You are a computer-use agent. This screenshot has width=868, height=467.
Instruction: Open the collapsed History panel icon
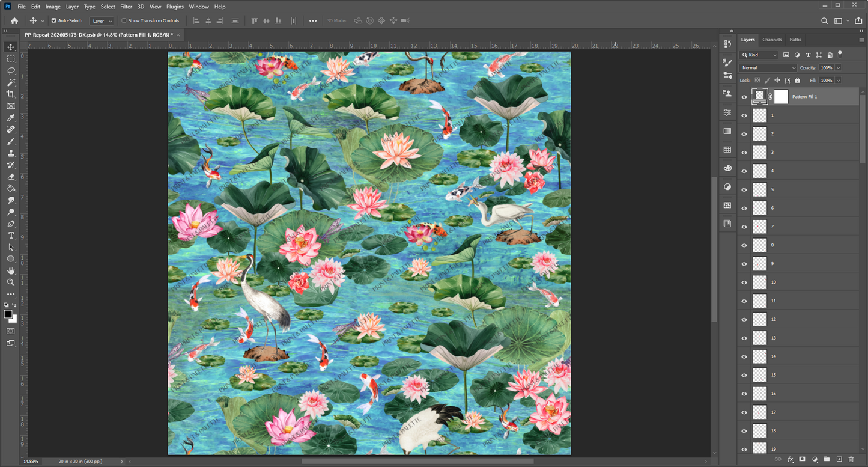(x=727, y=44)
